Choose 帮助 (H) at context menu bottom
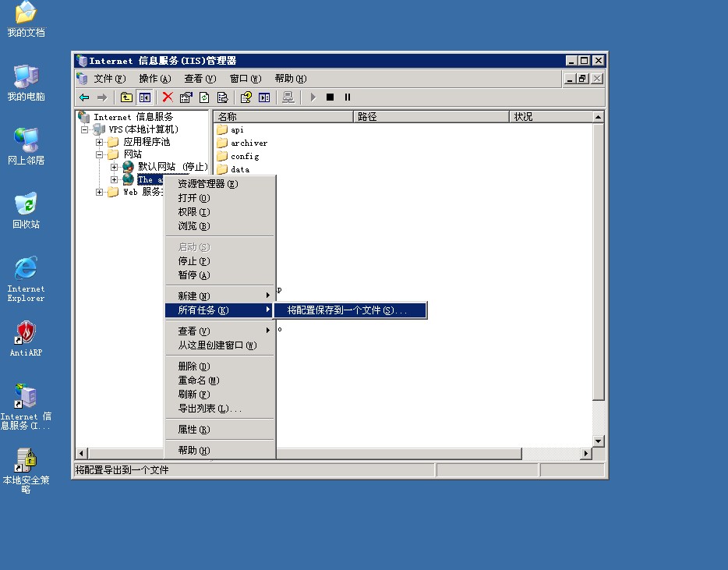The image size is (728, 570). 220,451
